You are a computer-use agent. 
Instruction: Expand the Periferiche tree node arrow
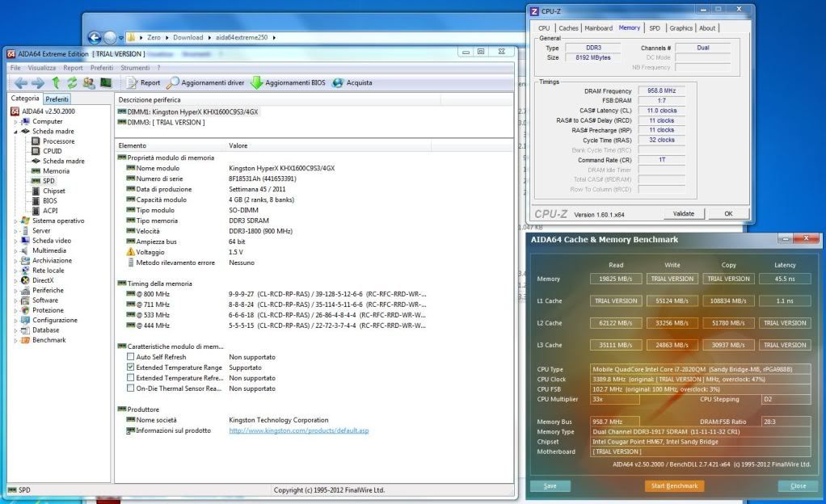pos(15,291)
